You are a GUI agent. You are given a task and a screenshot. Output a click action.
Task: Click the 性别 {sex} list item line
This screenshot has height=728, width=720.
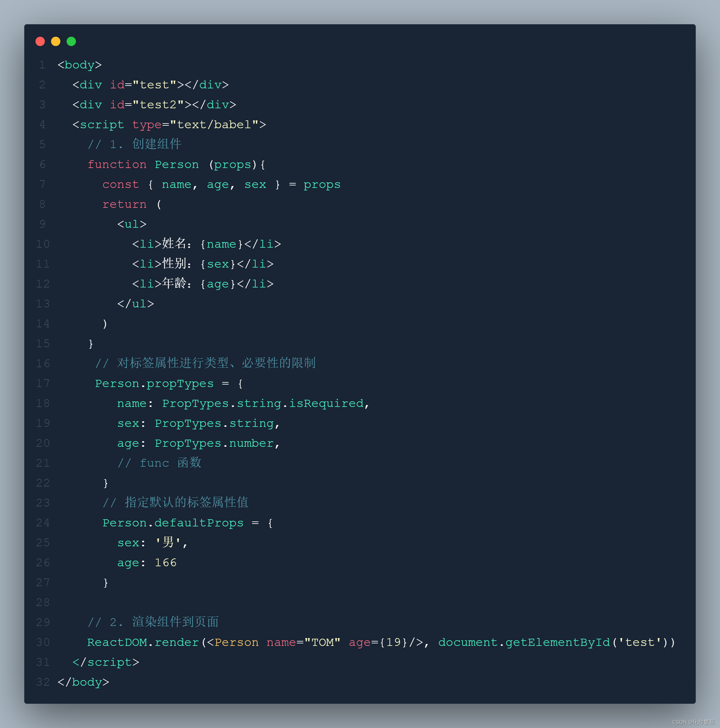click(x=203, y=264)
